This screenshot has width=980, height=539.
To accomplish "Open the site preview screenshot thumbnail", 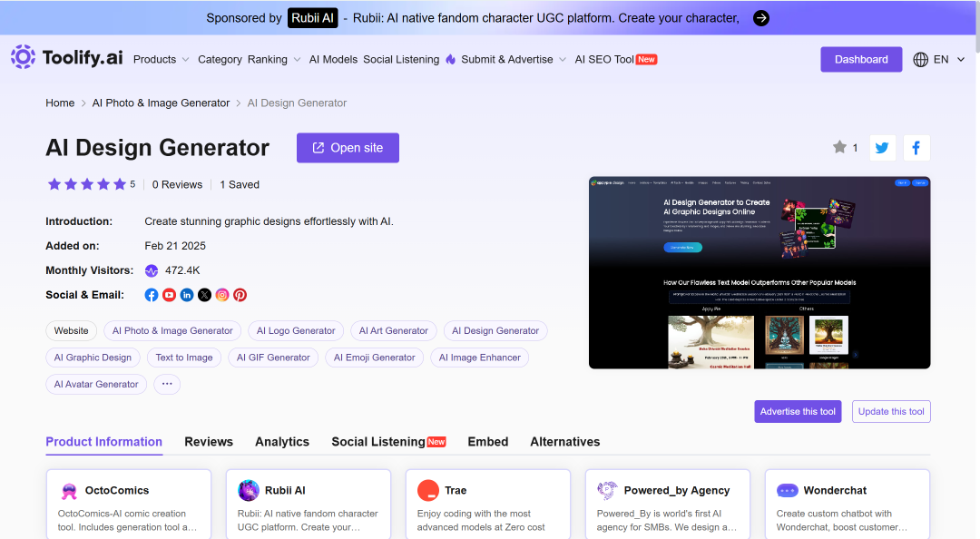I will (759, 272).
